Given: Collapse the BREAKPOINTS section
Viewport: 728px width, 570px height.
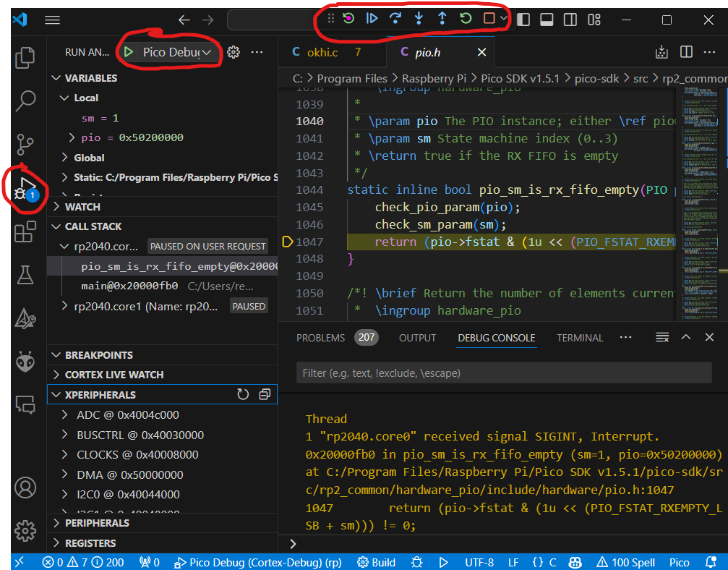Looking at the screenshot, I should tap(56, 355).
